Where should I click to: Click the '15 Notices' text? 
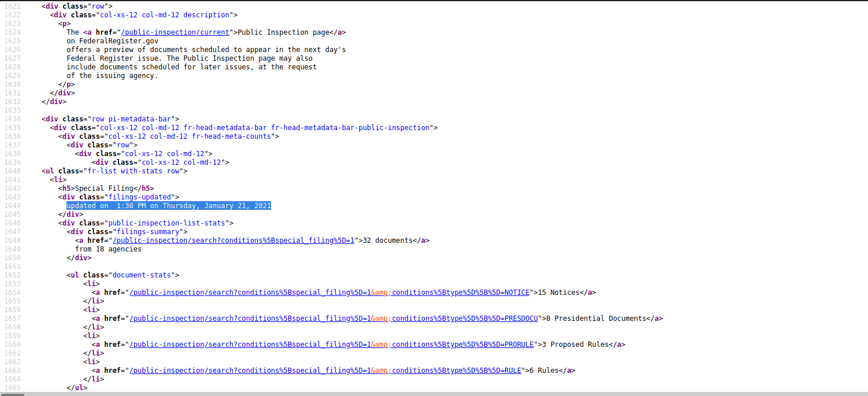tap(559, 293)
